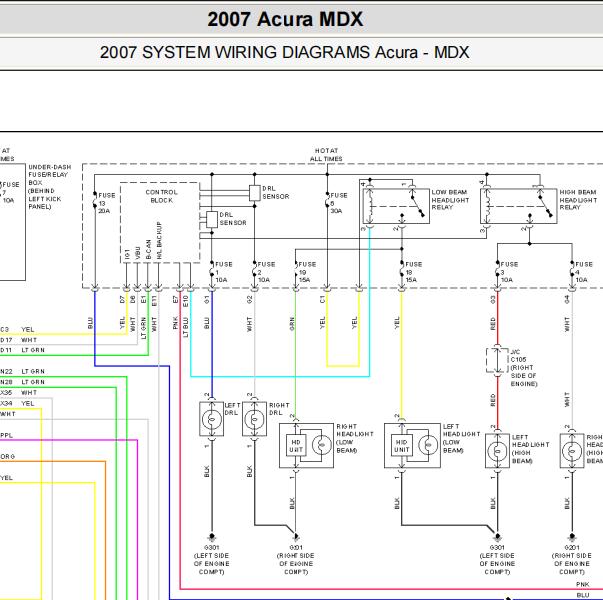This screenshot has width=603, height=600.
Task: Click the "FUSE 2 10A" label
Action: tap(266, 272)
